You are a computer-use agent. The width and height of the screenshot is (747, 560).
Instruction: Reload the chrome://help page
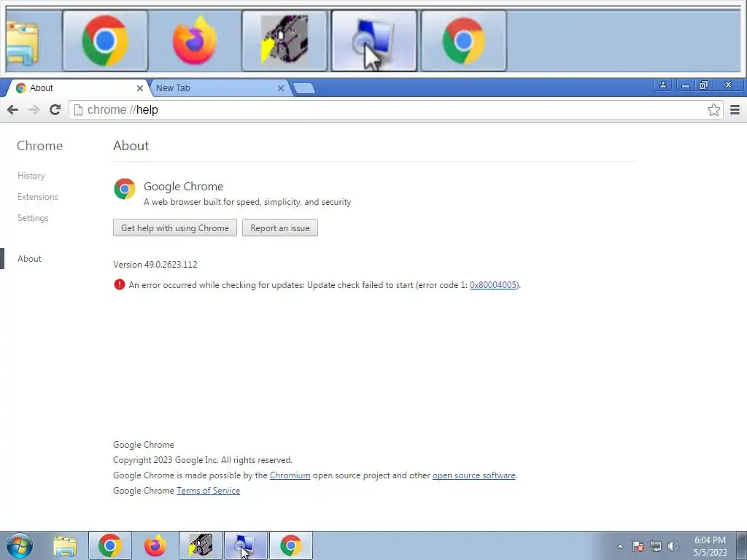[55, 109]
